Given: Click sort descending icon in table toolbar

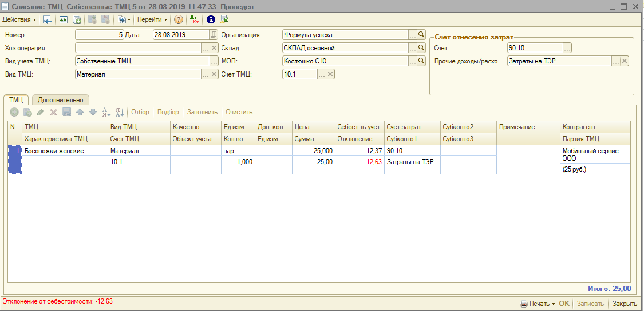Looking at the screenshot, I should click(x=120, y=112).
